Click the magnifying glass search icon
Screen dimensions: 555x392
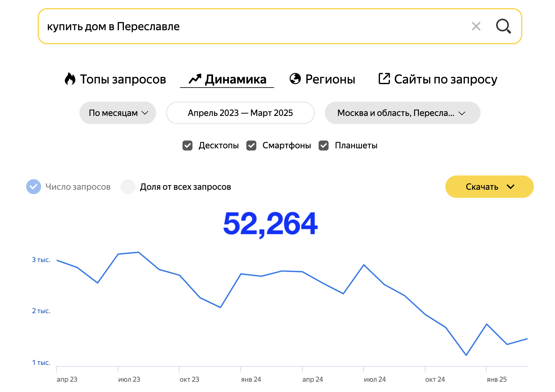pos(503,26)
